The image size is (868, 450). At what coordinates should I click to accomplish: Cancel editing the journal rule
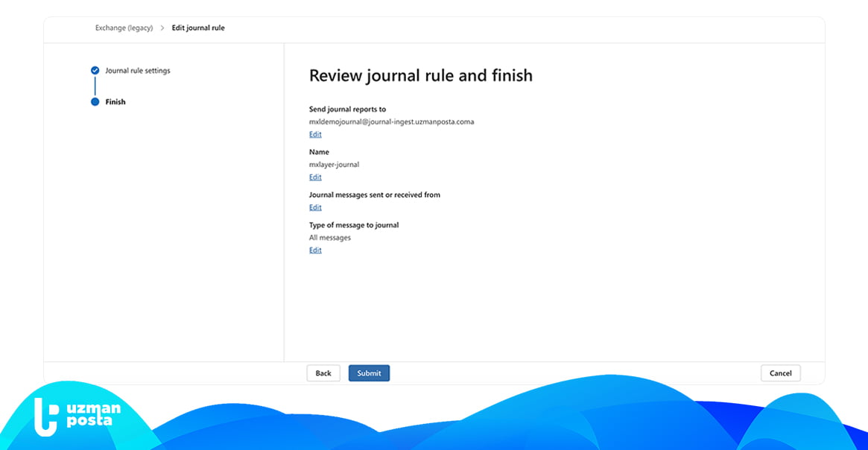pos(780,373)
